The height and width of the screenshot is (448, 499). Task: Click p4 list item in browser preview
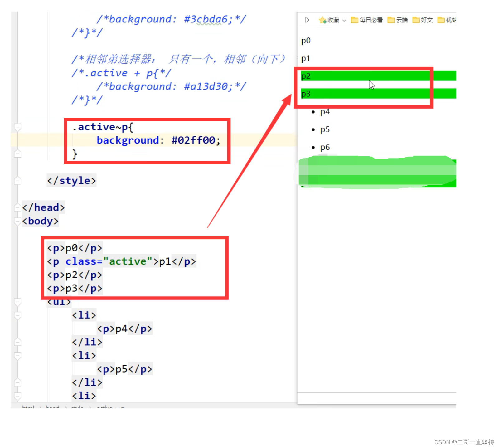(325, 112)
